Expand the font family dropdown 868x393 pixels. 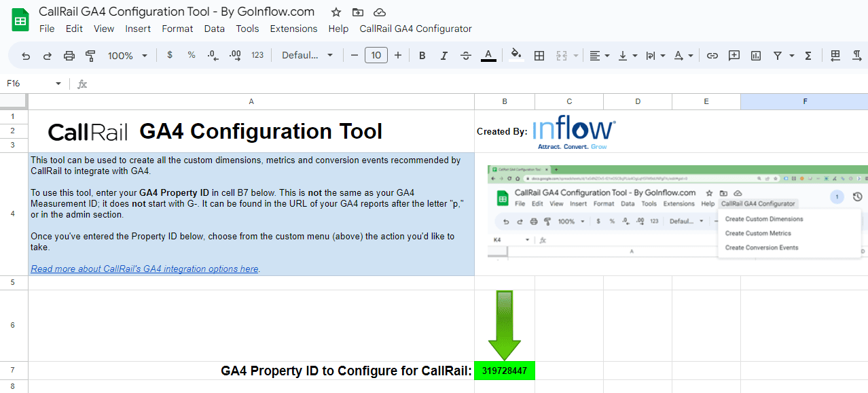click(x=308, y=56)
